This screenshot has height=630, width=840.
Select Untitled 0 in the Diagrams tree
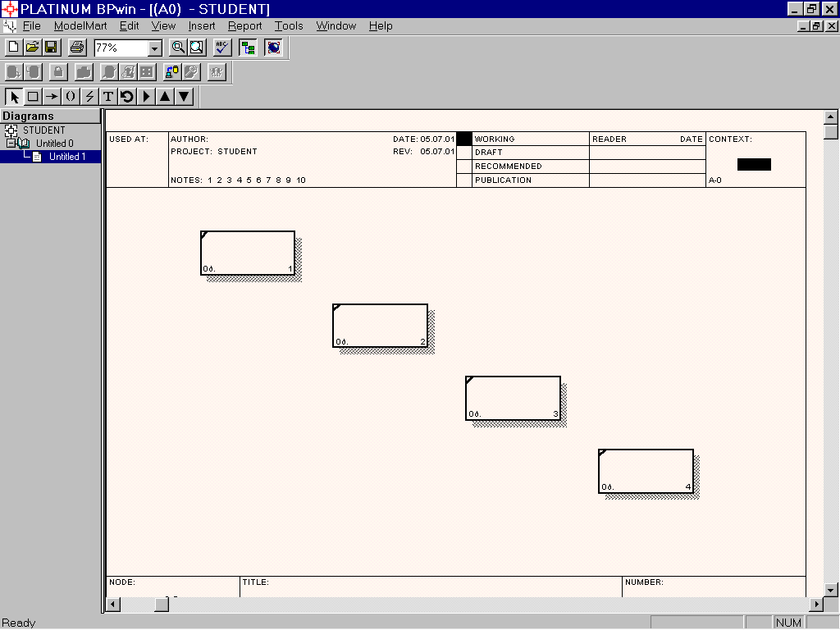(55, 143)
